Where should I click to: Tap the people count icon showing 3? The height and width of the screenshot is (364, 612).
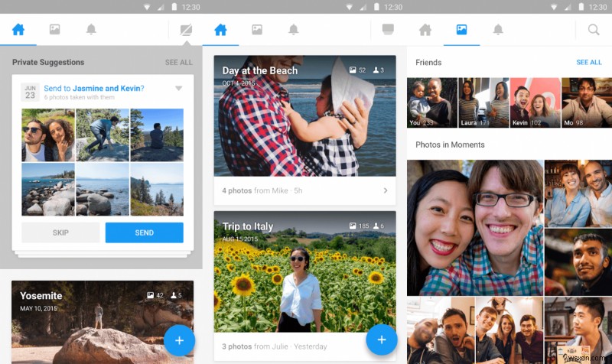(x=376, y=70)
